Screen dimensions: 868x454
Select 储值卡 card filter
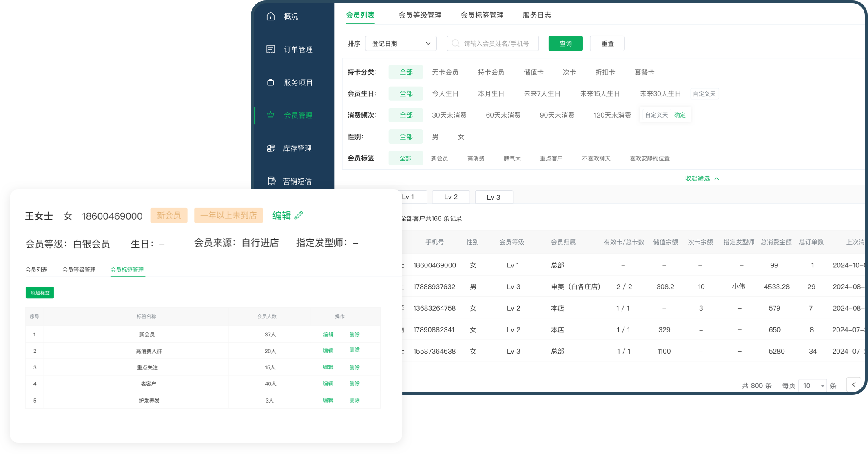pos(534,72)
